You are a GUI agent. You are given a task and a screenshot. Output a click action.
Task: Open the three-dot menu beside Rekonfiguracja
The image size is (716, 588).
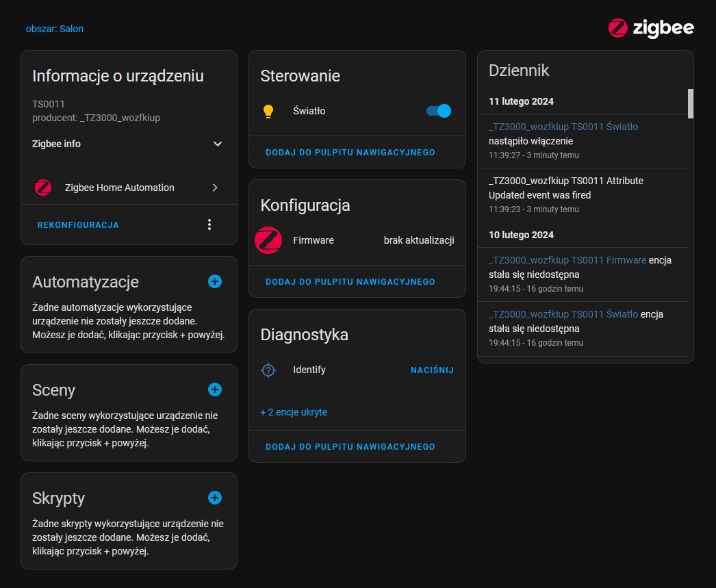coord(209,225)
